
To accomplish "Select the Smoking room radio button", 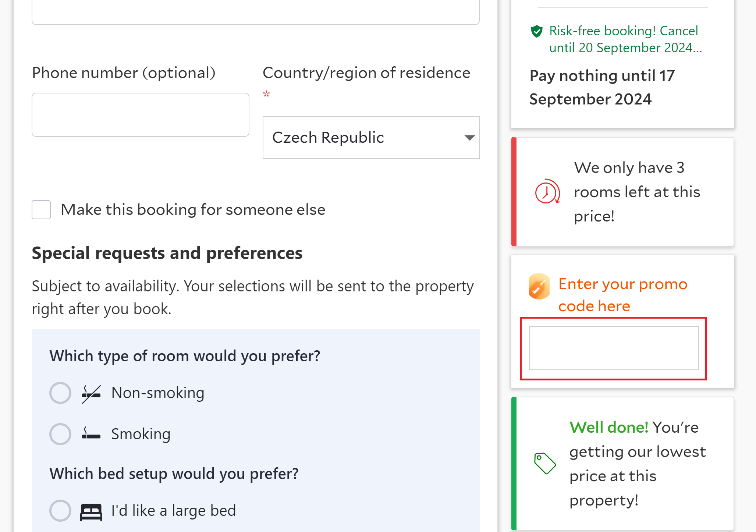I will click(60, 434).
